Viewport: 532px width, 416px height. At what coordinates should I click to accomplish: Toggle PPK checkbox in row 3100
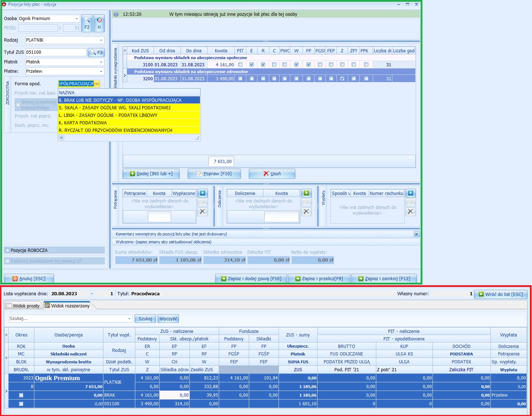point(366,65)
